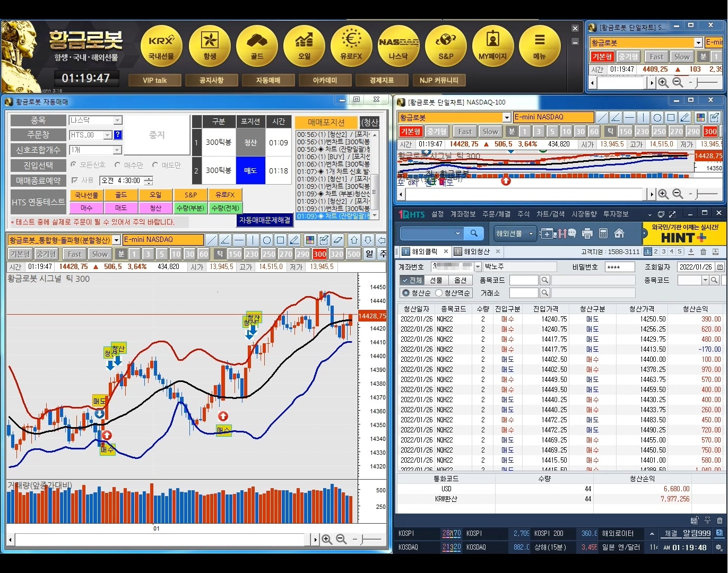
Task: Open the 오일 round icon
Action: point(304,46)
